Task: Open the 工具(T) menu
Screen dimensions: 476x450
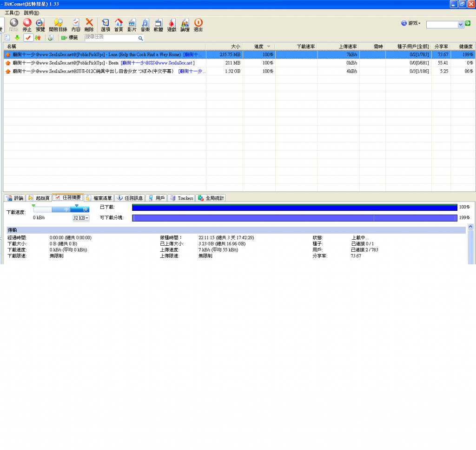Action: (x=12, y=13)
